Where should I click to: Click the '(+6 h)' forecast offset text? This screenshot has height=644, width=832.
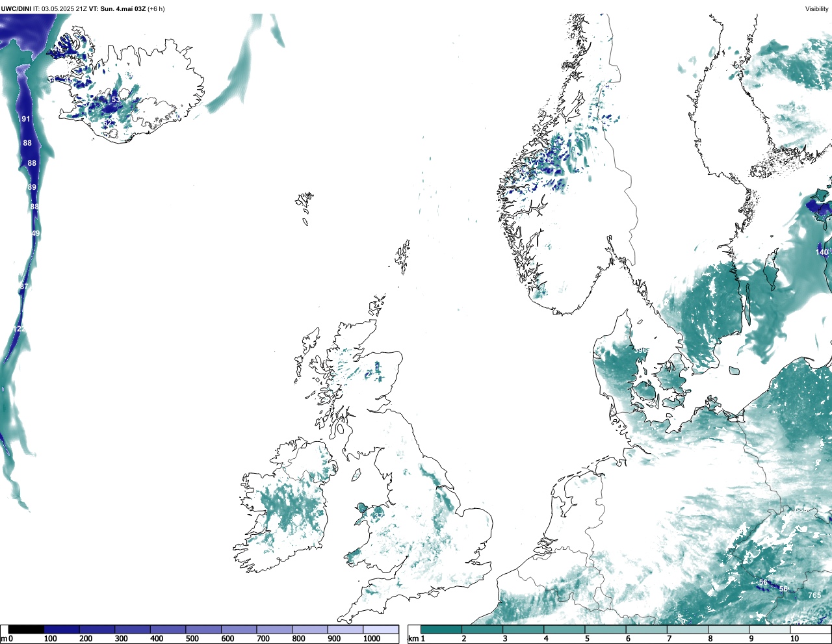tap(157, 9)
